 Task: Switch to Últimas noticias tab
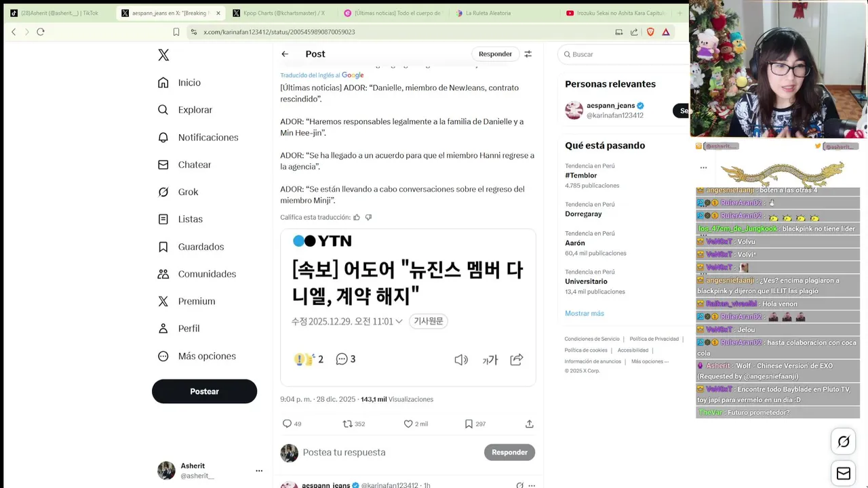click(x=392, y=13)
